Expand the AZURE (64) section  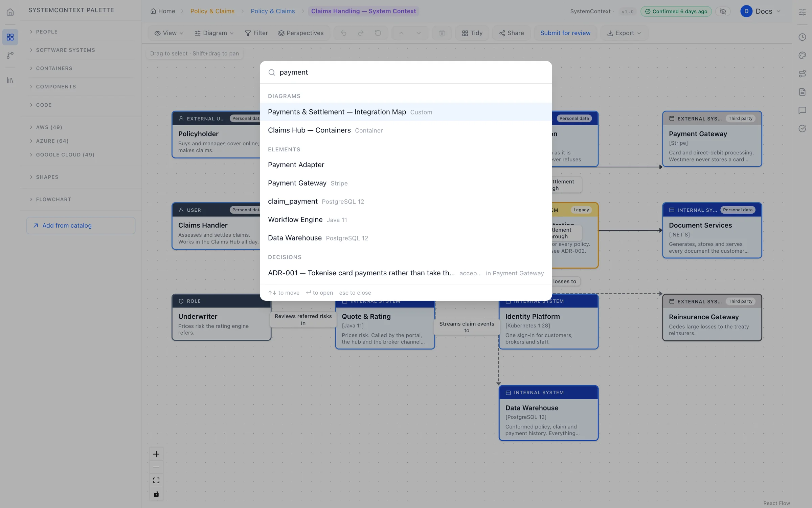click(81, 141)
